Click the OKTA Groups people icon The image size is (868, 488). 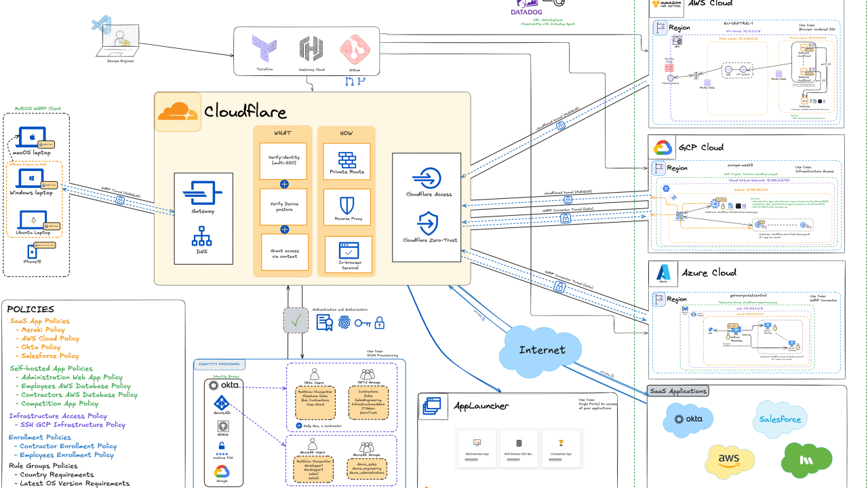(368, 374)
